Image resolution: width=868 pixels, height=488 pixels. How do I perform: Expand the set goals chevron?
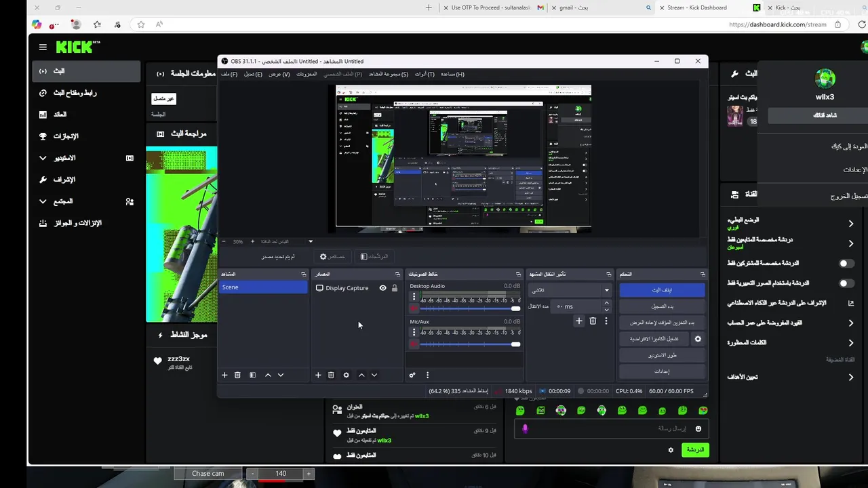851,377
